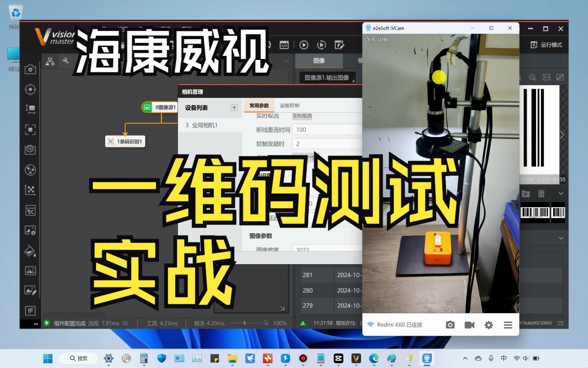Open the format edit icon beside continuous run
The image size is (588, 368).
point(339,45)
